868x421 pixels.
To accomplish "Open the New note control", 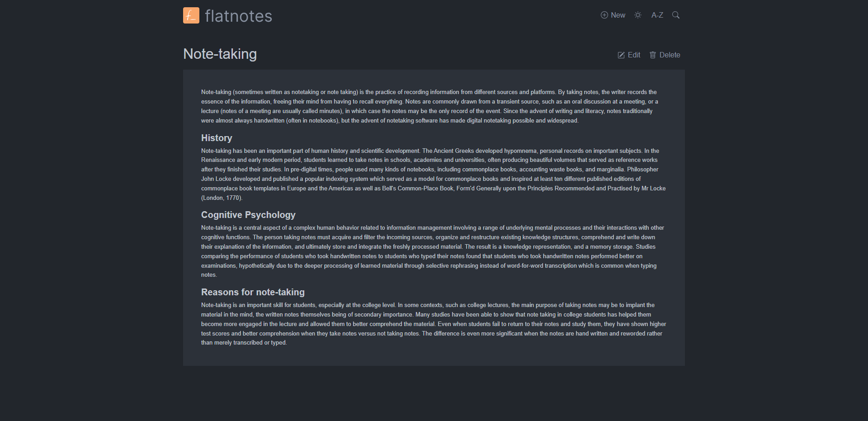I will [x=613, y=15].
